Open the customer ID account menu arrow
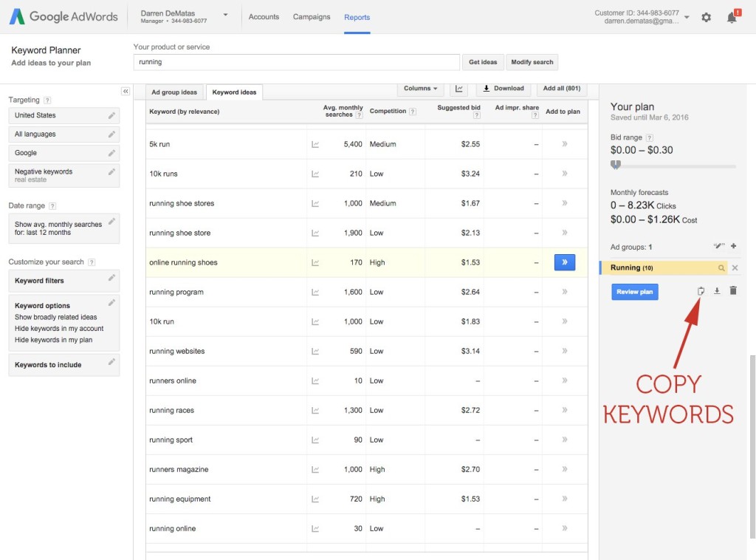756x560 pixels. click(687, 17)
